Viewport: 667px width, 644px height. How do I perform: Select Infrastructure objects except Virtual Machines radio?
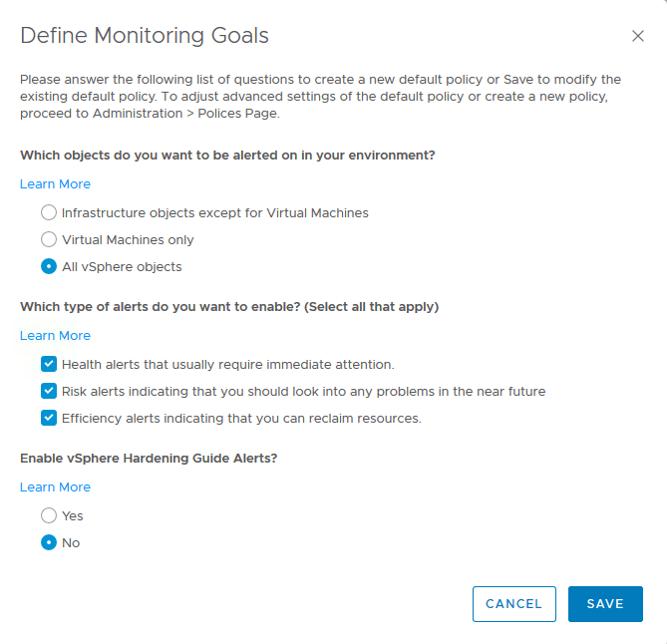(49, 212)
